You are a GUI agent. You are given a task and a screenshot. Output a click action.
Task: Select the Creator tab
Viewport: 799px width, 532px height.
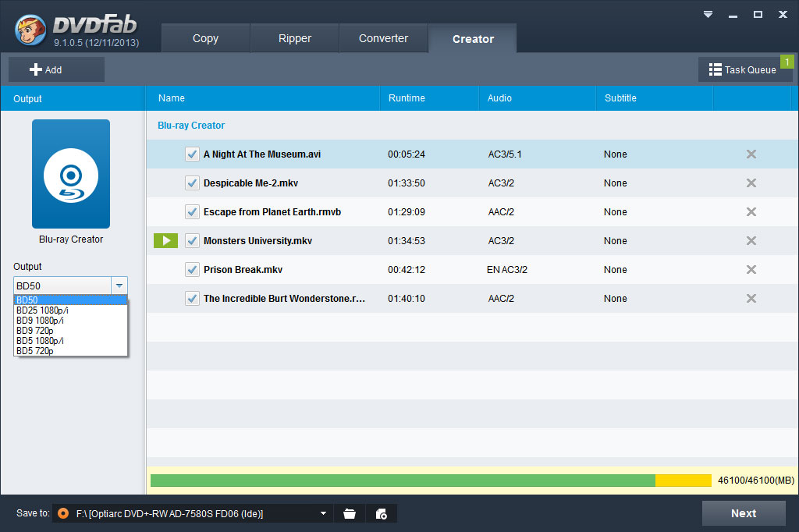473,39
